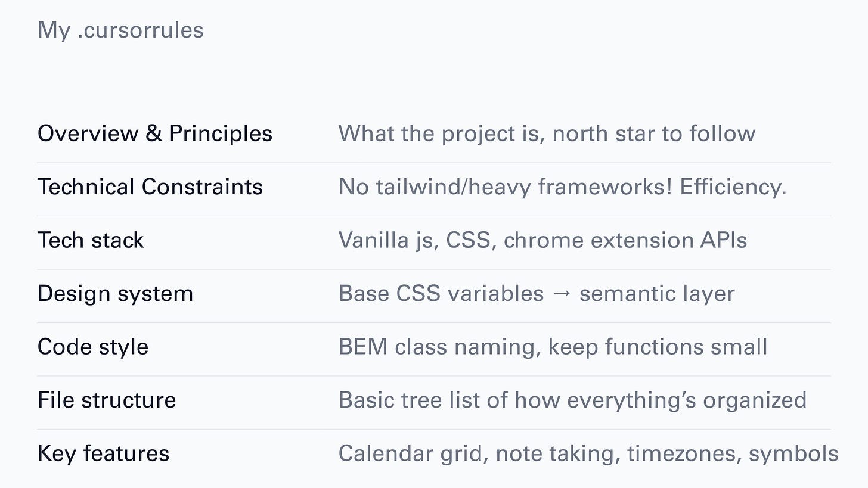Select the 'Technical Constraints' label
Screen dimensions: 868x488
(150, 187)
